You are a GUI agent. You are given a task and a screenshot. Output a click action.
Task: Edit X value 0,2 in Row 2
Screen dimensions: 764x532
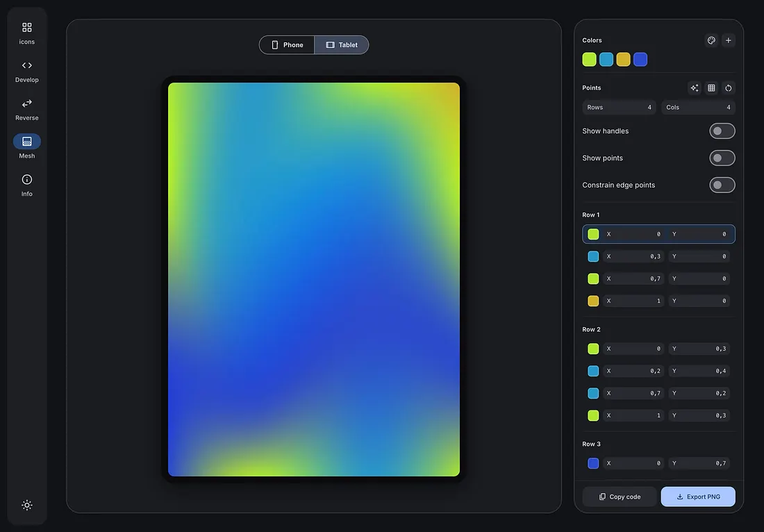click(x=633, y=372)
